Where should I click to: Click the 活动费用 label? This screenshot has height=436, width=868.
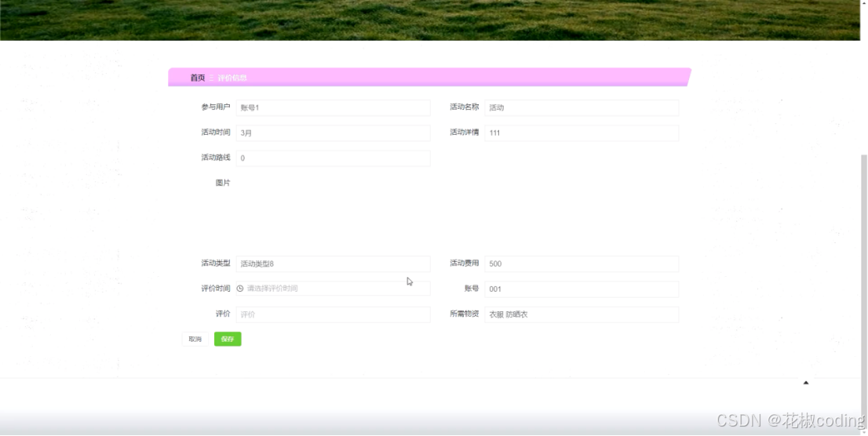coord(464,263)
